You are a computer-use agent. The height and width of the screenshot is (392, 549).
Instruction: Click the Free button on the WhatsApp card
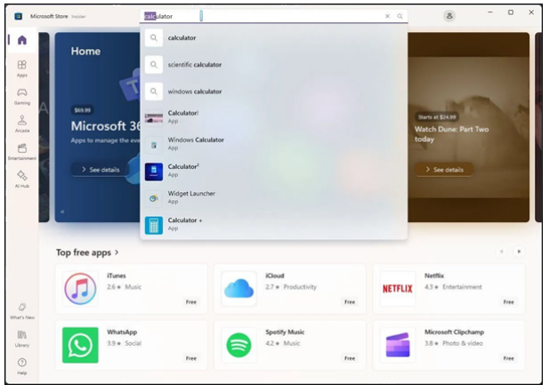pyautogui.click(x=191, y=358)
